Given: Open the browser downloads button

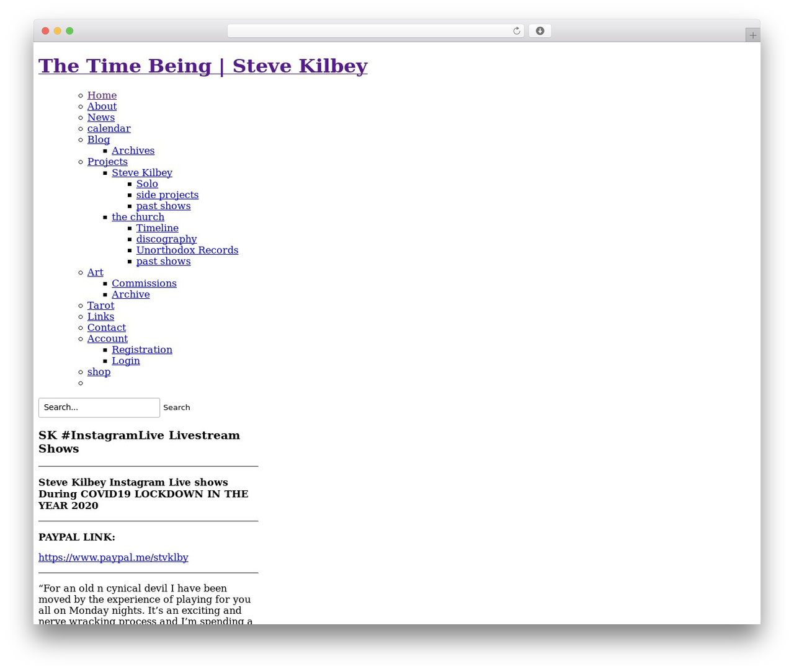Looking at the screenshot, I should click(540, 31).
